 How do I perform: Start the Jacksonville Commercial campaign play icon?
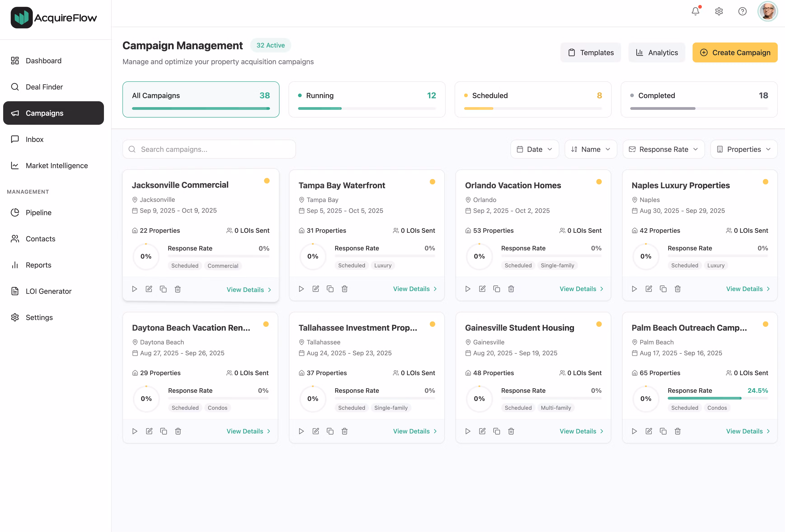click(x=134, y=289)
